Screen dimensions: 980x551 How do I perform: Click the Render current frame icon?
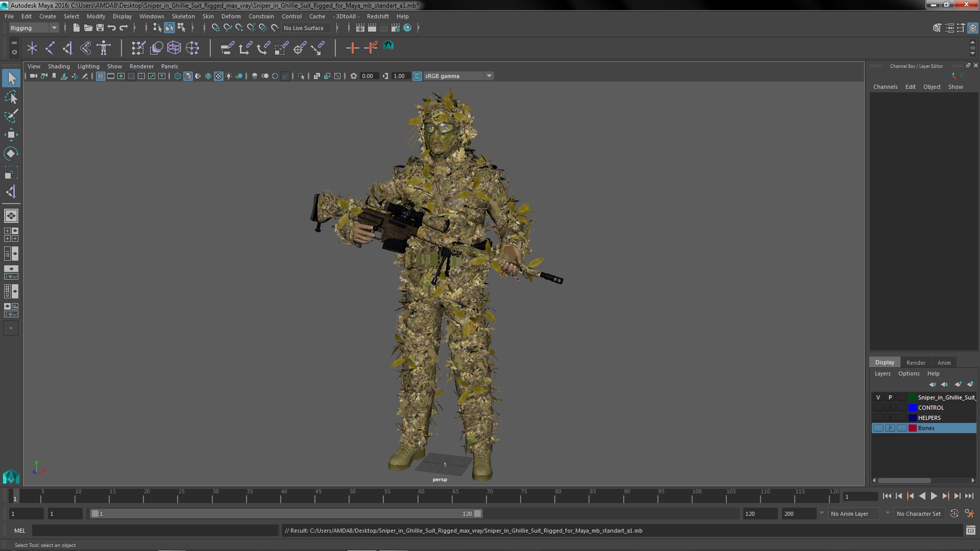[x=372, y=28]
